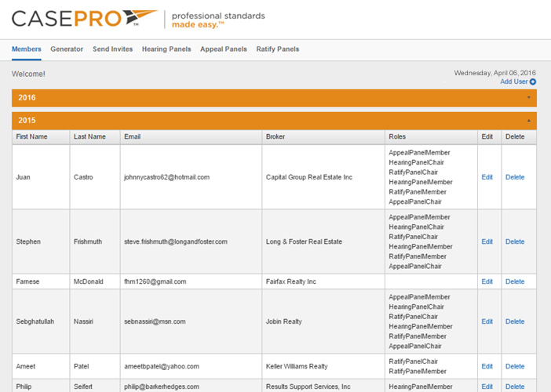Select email steve.frishmuth@longandfoster.com
551x392 pixels.
click(176, 241)
